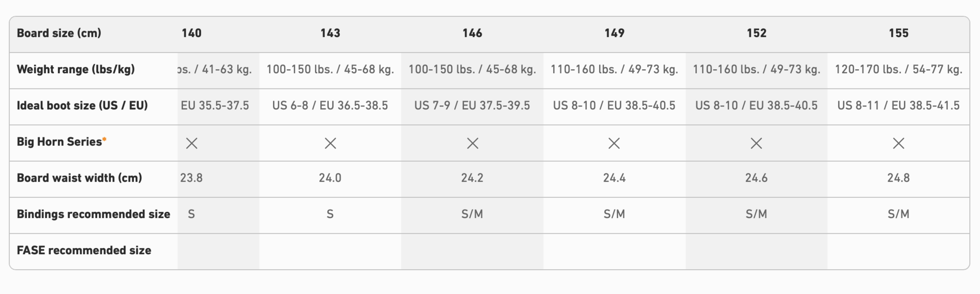
Task: Click the US 7-9 / EU 37.5-39.5 boot size
Action: (472, 106)
